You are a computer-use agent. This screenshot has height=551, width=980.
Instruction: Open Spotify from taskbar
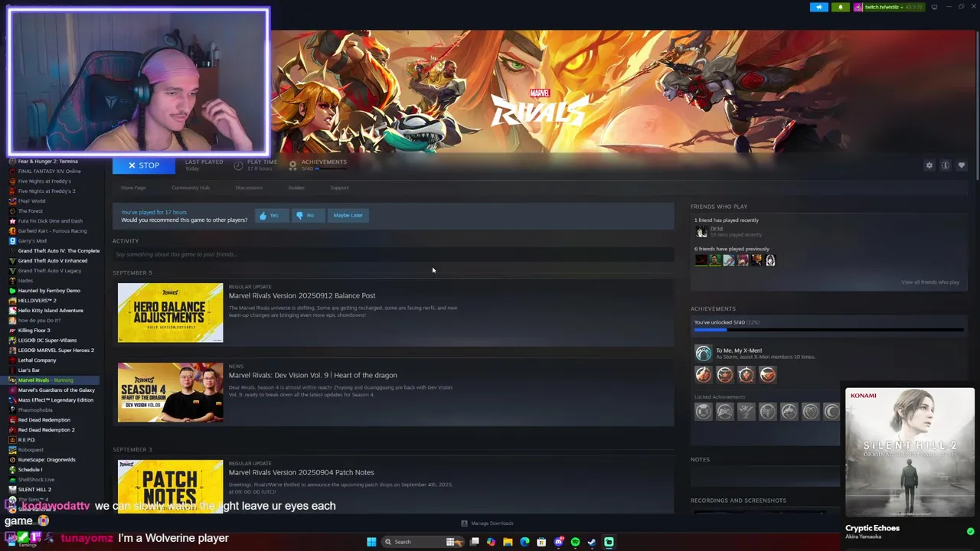click(575, 542)
